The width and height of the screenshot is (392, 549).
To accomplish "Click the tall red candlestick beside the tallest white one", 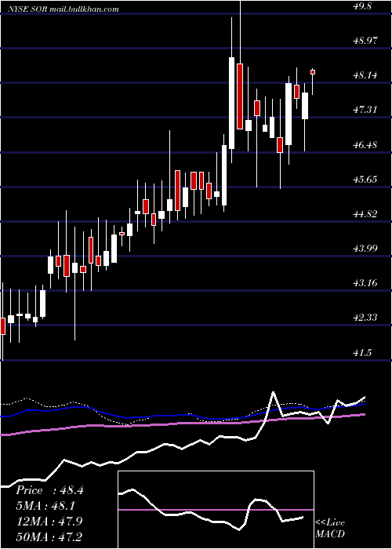I will pyautogui.click(x=240, y=96).
